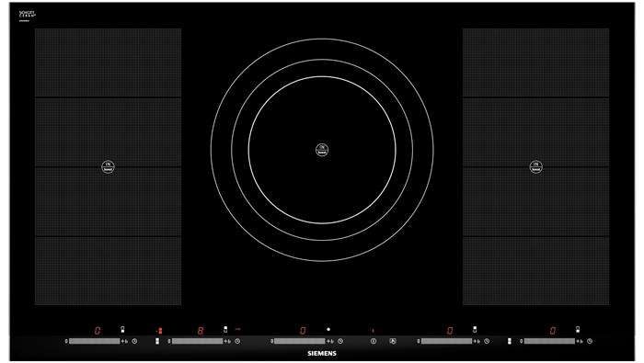
Task: Tap the timer icon of the second slider
Action: (237, 341)
